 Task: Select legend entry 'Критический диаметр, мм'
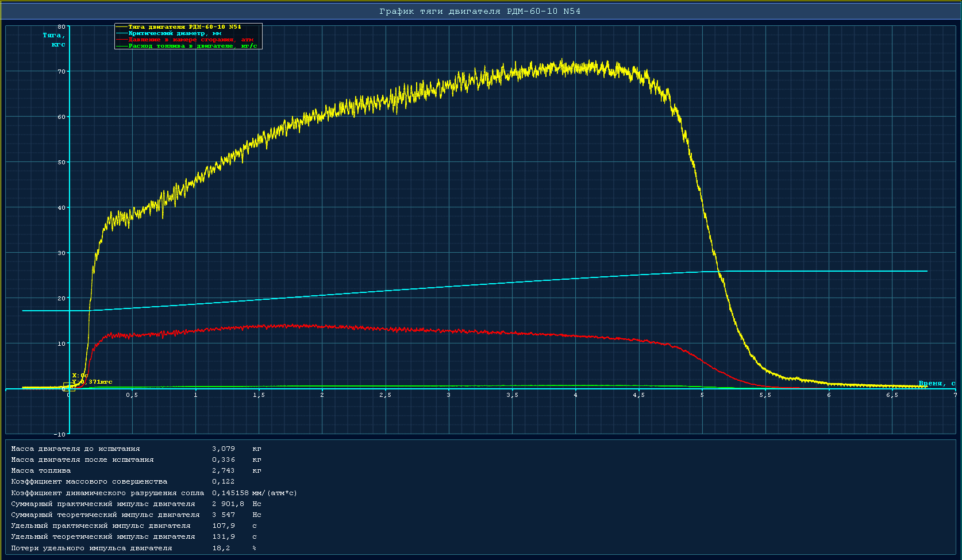pyautogui.click(x=175, y=33)
